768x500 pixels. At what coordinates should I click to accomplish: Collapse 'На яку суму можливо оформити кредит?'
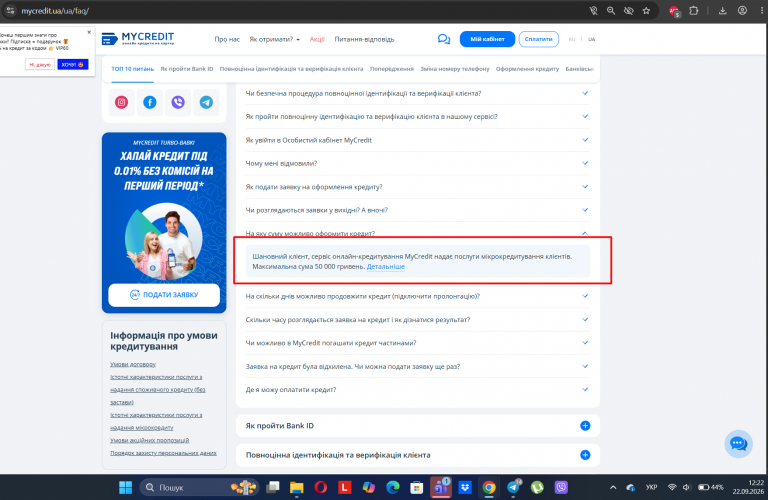[417, 233]
